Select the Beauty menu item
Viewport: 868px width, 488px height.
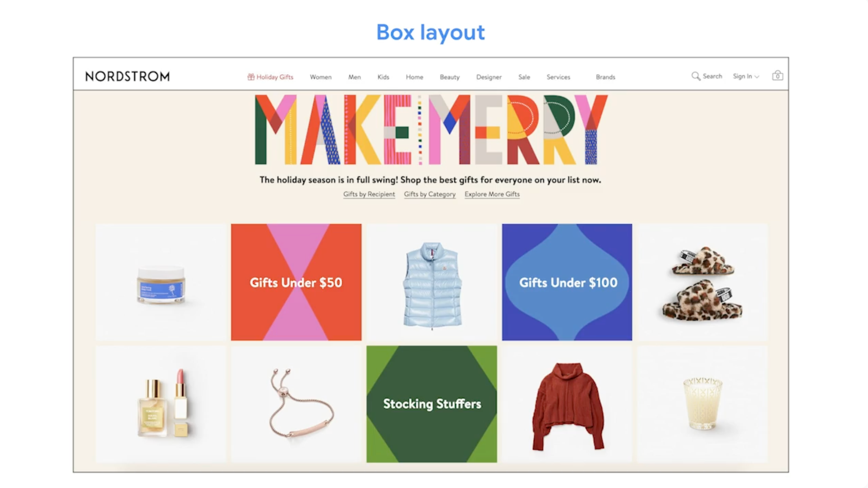[x=449, y=77]
